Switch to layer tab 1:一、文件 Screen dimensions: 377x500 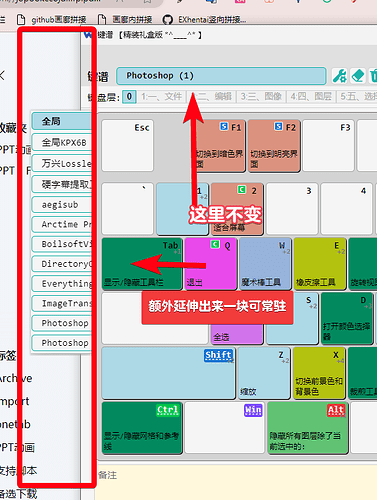[161, 97]
